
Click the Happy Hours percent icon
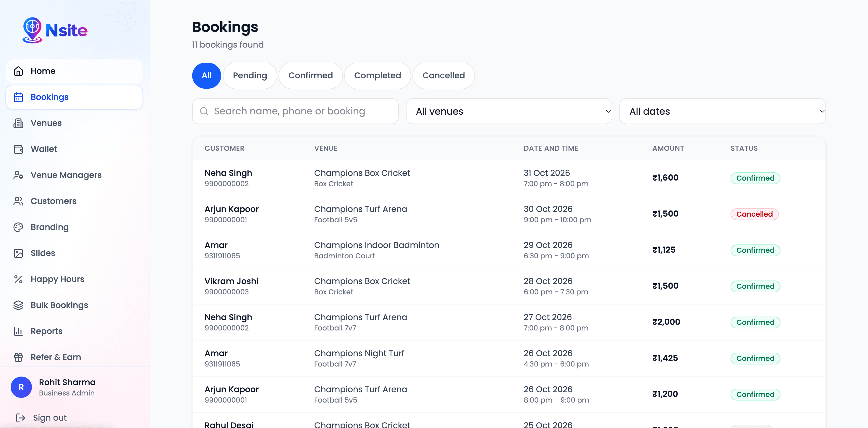(x=18, y=279)
